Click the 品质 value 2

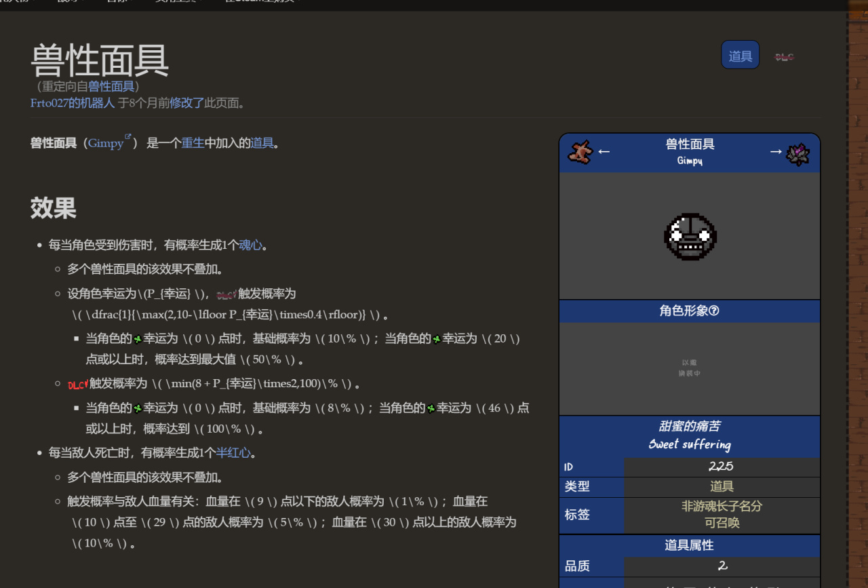point(722,566)
